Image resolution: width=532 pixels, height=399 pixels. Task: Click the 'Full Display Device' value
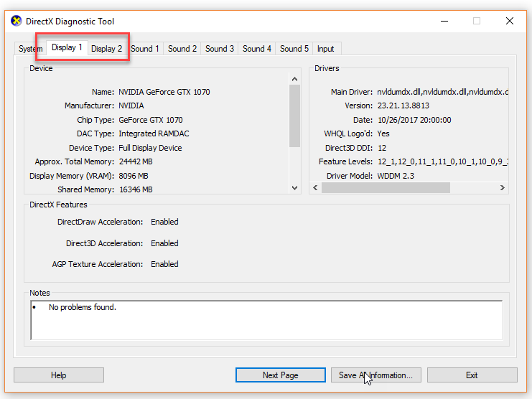coord(150,148)
